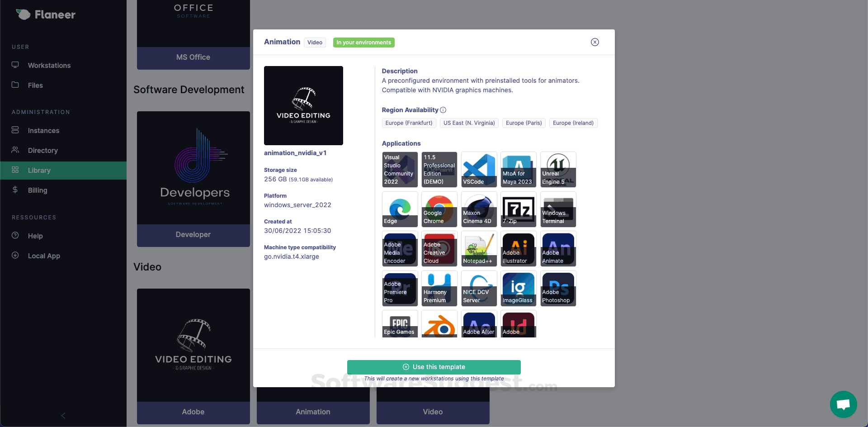868x427 pixels.
Task: Click the Maxon Cinema 4D icon
Action: tap(479, 209)
